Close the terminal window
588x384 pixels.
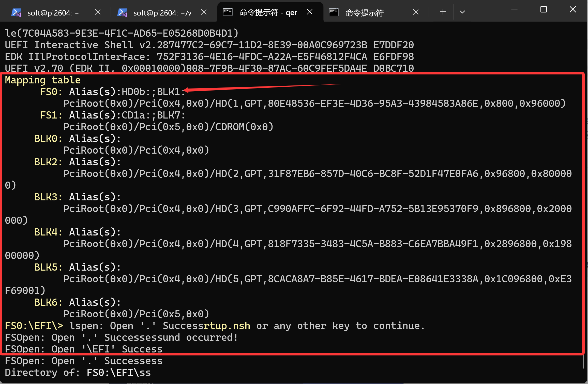pos(573,9)
